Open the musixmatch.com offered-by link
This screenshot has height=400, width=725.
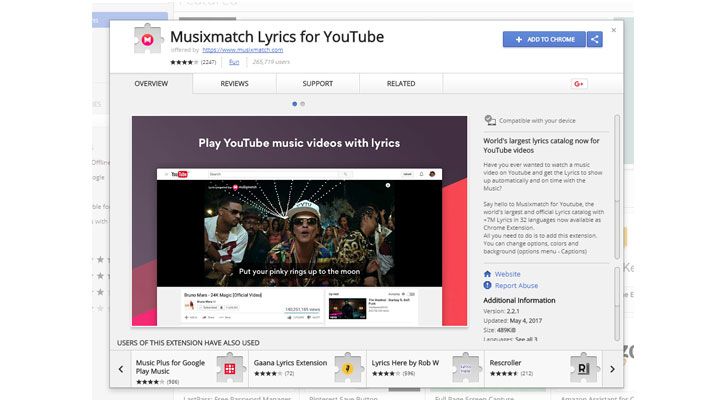[242, 49]
